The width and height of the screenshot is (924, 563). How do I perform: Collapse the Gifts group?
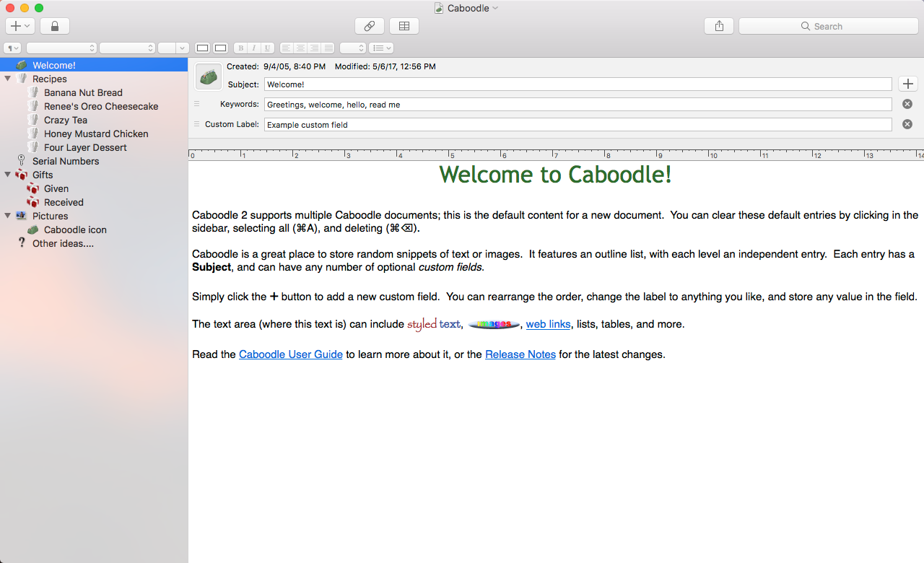[x=7, y=175]
